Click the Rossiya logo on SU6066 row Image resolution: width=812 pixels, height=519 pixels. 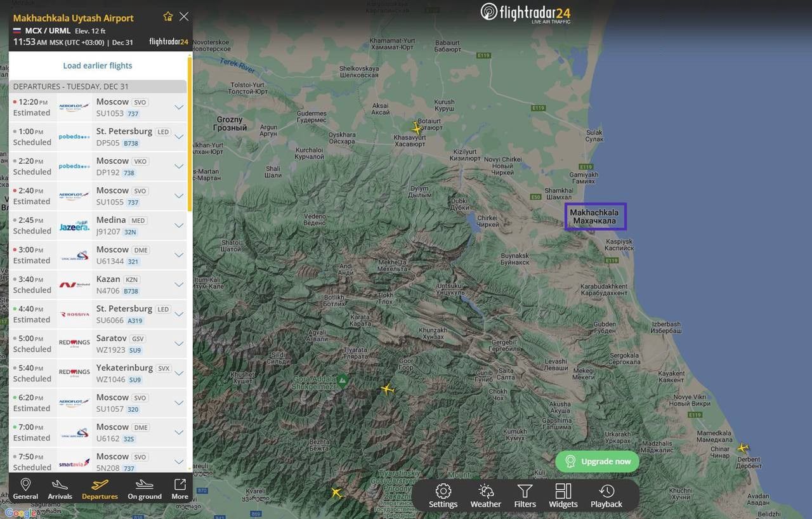click(74, 314)
